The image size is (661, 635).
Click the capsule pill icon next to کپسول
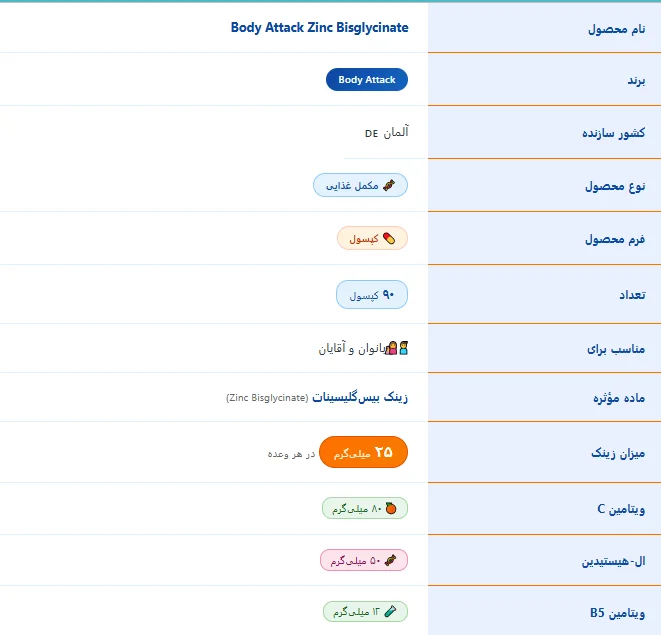389,239
